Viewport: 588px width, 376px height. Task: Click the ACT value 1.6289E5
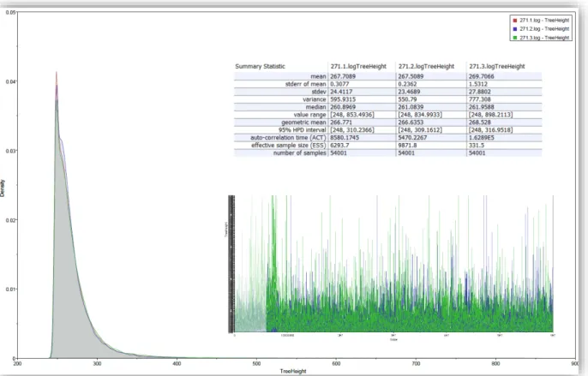click(482, 138)
